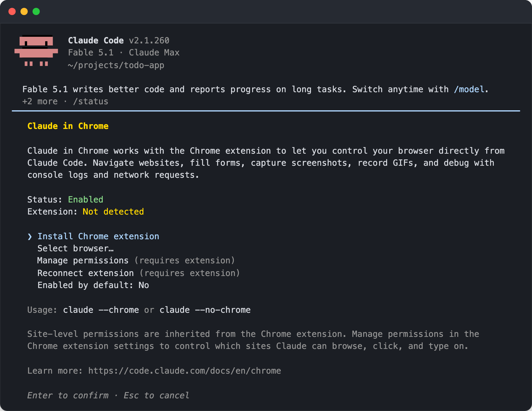This screenshot has height=411, width=532.
Task: Click the Claude Code pixel mascot logo
Action: tap(36, 51)
